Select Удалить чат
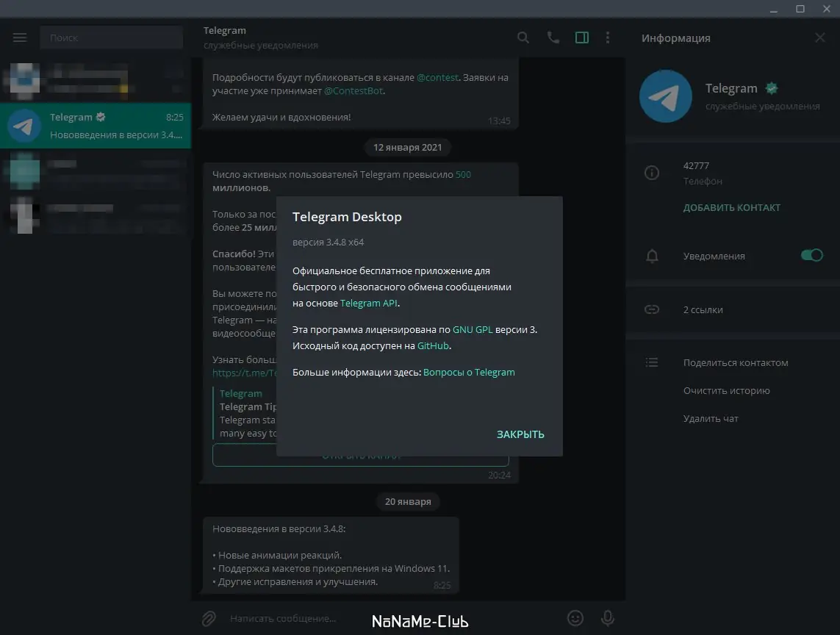The image size is (840, 635). click(711, 418)
